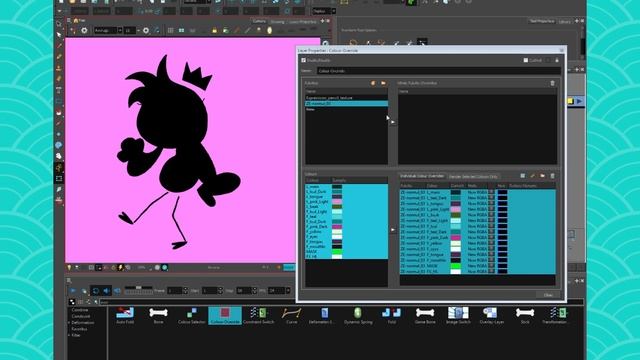Open the Tool Properties tab
Image resolution: width=640 pixels, height=360 pixels.
point(542,21)
